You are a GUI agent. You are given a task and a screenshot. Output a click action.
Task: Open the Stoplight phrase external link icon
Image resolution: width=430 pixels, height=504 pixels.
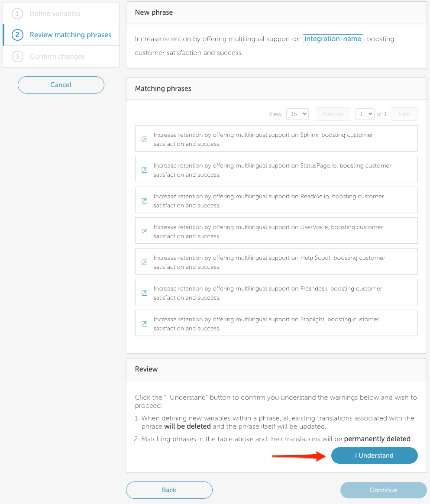[145, 324]
